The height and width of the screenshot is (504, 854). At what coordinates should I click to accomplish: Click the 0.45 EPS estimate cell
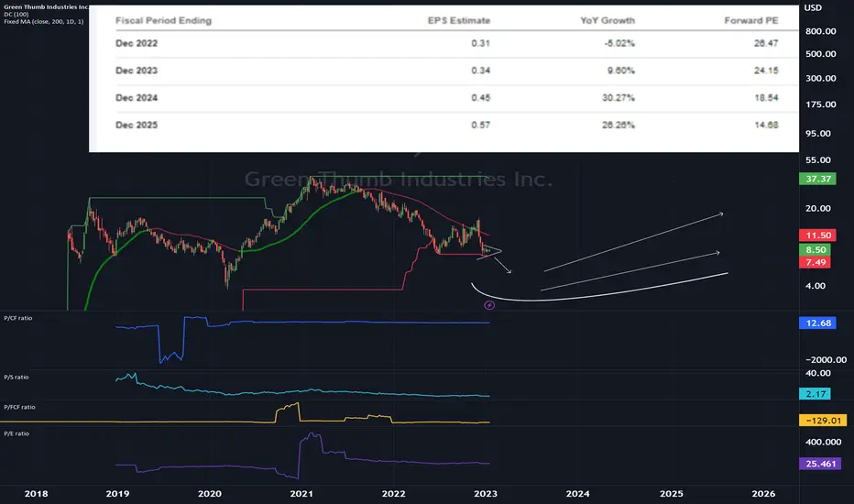tap(480, 97)
